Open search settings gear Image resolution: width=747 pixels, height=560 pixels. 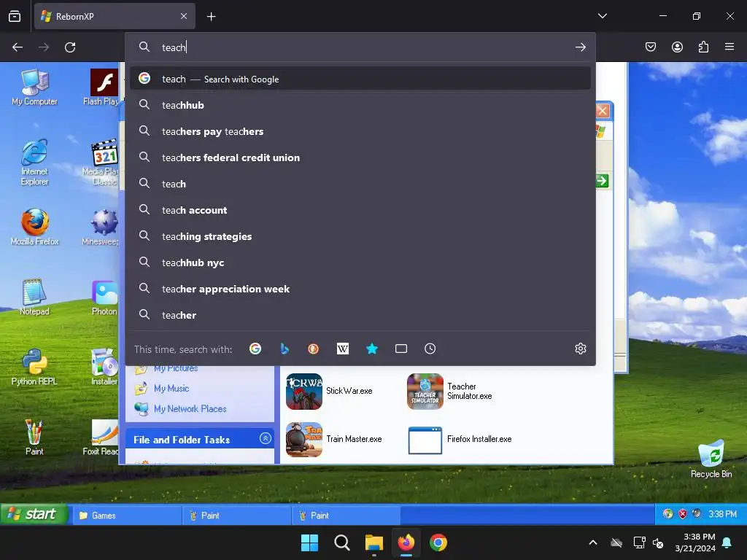point(580,349)
